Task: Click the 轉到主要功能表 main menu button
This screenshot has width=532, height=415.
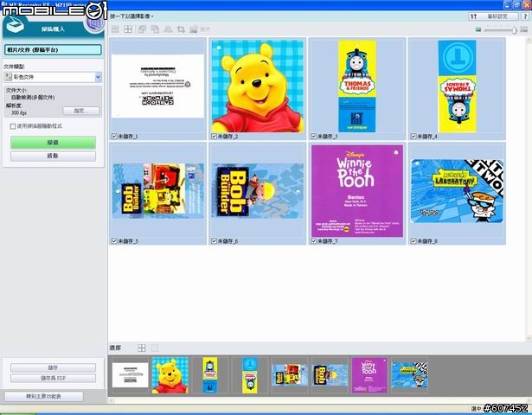Action: click(x=44, y=396)
